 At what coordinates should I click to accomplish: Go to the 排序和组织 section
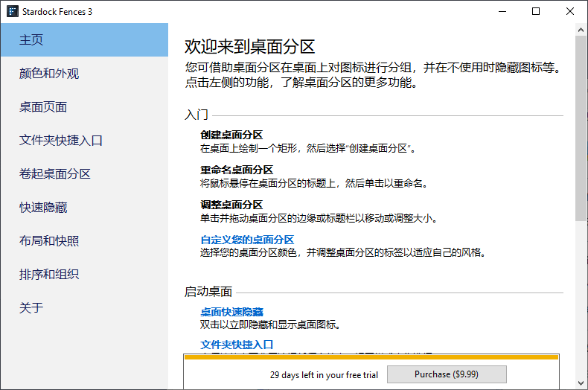(x=84, y=274)
